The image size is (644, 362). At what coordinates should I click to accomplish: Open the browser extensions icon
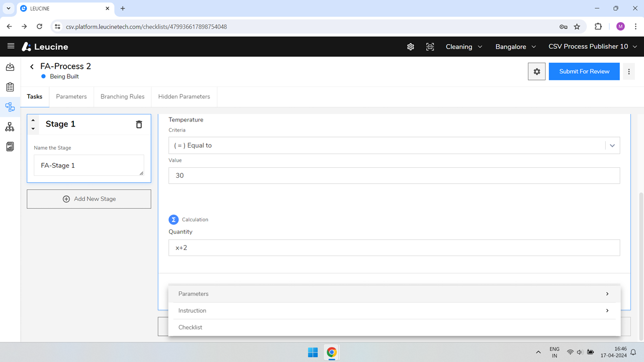tap(598, 27)
